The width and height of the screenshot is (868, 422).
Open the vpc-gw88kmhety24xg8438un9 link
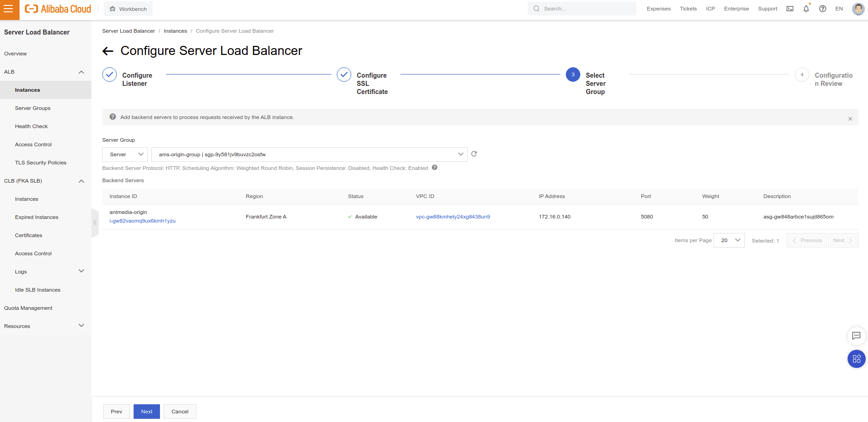click(453, 217)
